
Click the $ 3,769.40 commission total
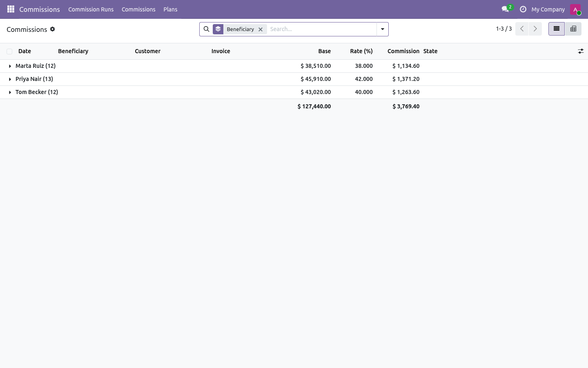406,106
